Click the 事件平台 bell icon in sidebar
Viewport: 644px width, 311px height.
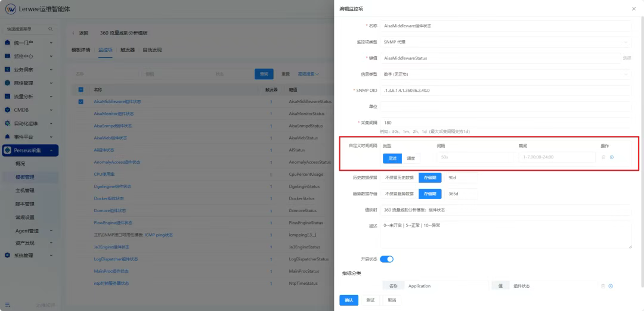(x=8, y=136)
